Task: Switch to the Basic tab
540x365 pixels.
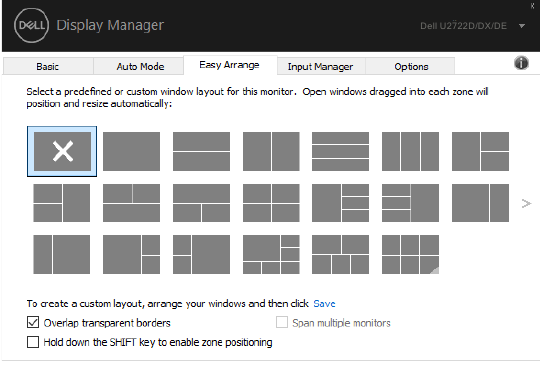Action: [48, 66]
